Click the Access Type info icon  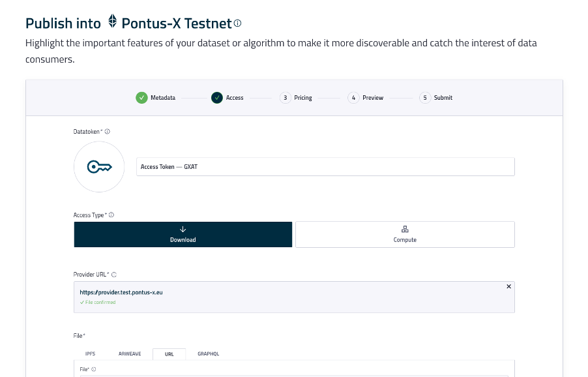tap(111, 215)
